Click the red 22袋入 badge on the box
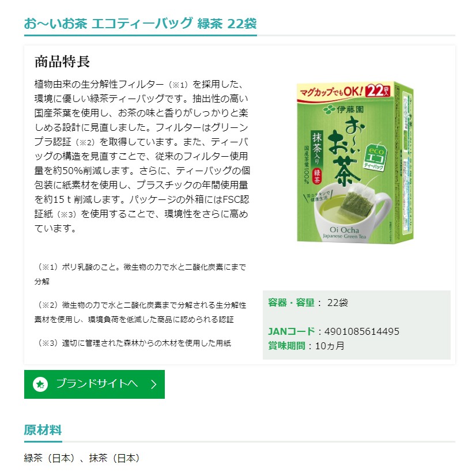 click(x=377, y=90)
